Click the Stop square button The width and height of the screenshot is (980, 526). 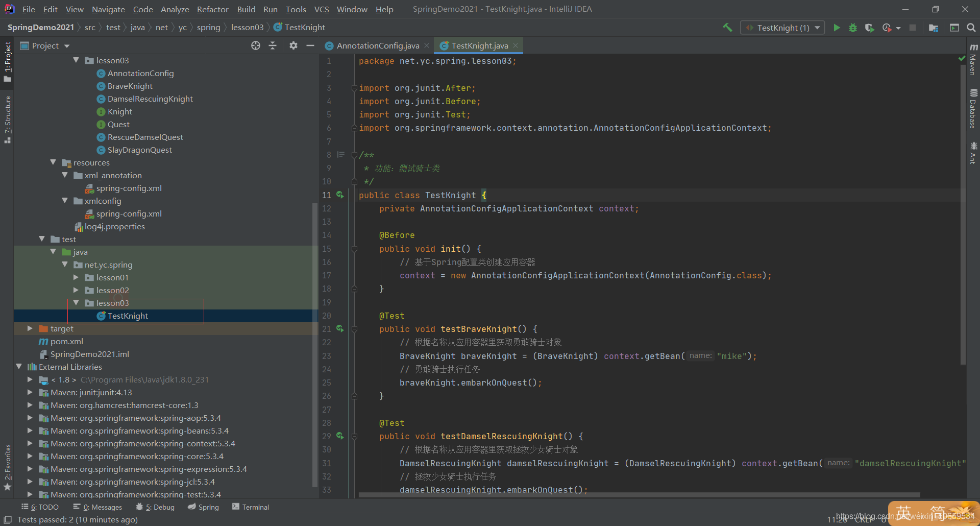click(913, 28)
